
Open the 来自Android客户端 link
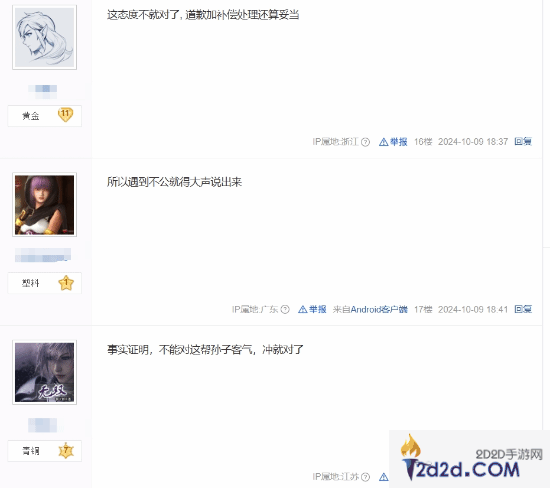coord(370,309)
